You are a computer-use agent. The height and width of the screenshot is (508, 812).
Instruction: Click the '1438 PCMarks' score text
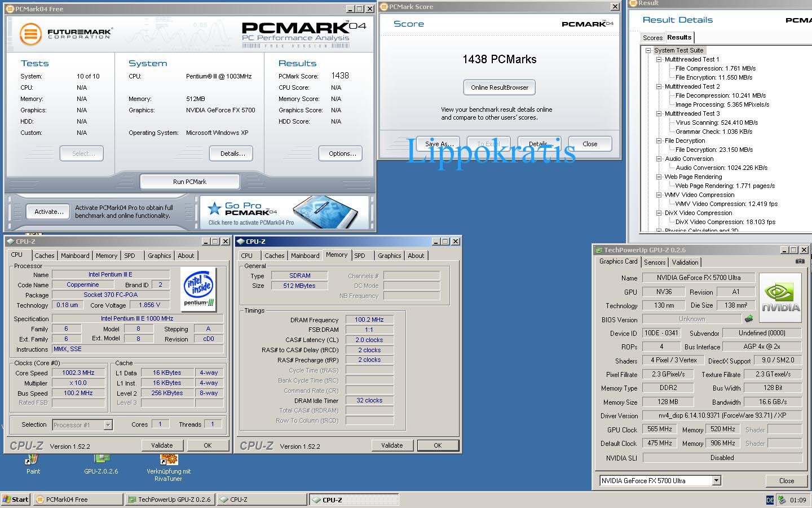(x=500, y=59)
